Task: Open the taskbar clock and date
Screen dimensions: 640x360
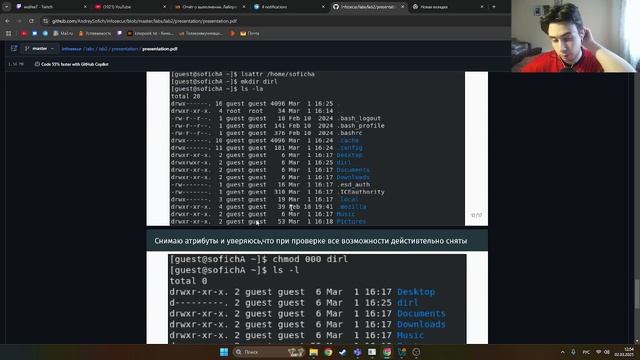Action: tap(624, 352)
